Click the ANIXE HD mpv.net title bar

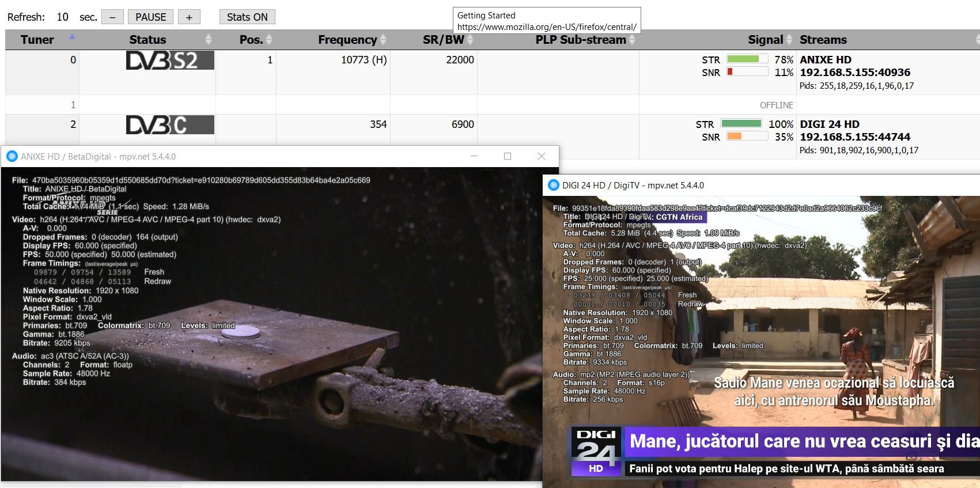pyautogui.click(x=280, y=156)
